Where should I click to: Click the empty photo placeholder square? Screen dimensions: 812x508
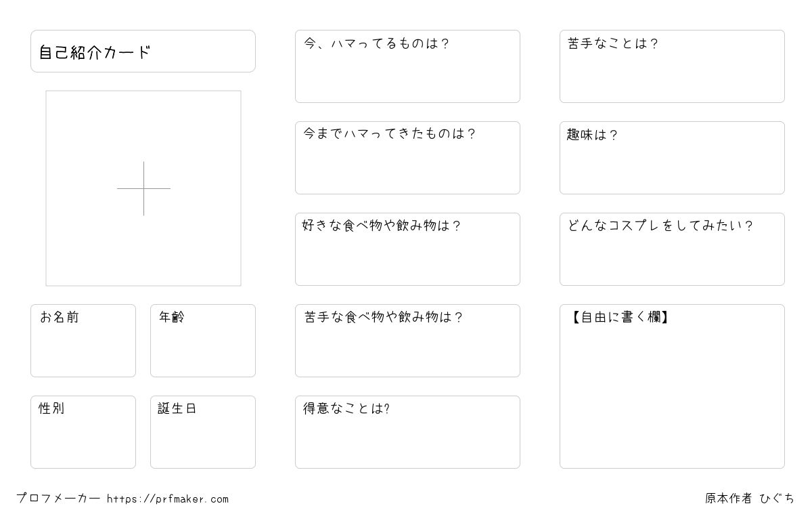tap(143, 188)
